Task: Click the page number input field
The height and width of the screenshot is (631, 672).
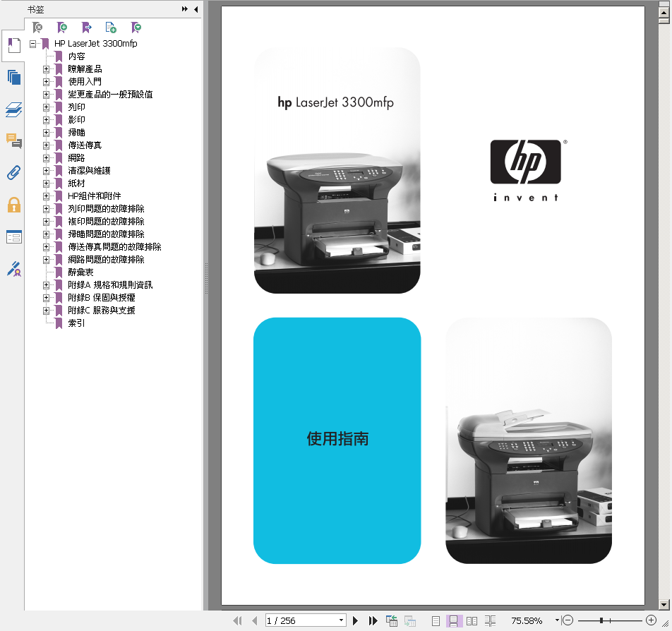Action: (301, 620)
